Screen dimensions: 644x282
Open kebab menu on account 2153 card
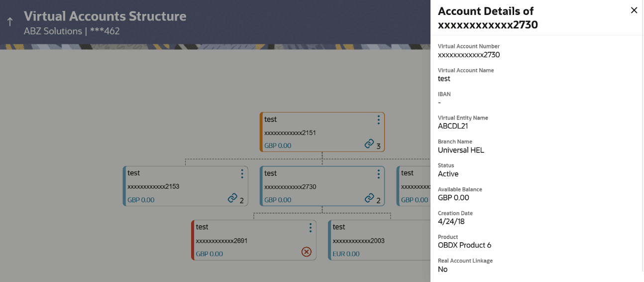[242, 173]
